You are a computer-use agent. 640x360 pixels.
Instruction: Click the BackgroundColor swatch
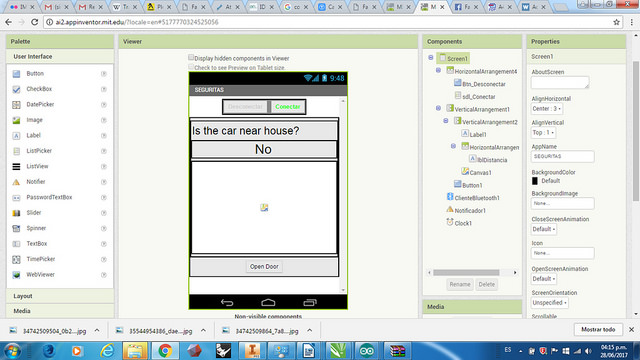535,181
